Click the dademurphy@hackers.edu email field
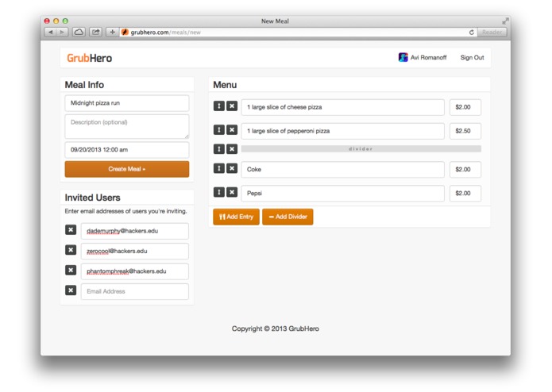The image size is (552, 392). (x=135, y=231)
